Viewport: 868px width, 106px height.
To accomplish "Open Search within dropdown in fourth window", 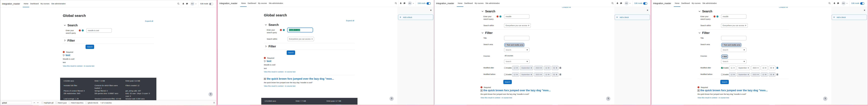I will pos(734,25).
